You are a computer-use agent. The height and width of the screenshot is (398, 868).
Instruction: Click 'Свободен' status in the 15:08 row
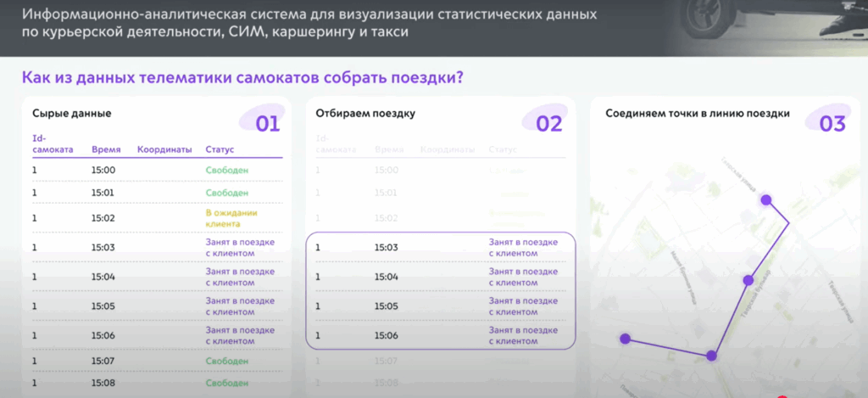(x=227, y=383)
